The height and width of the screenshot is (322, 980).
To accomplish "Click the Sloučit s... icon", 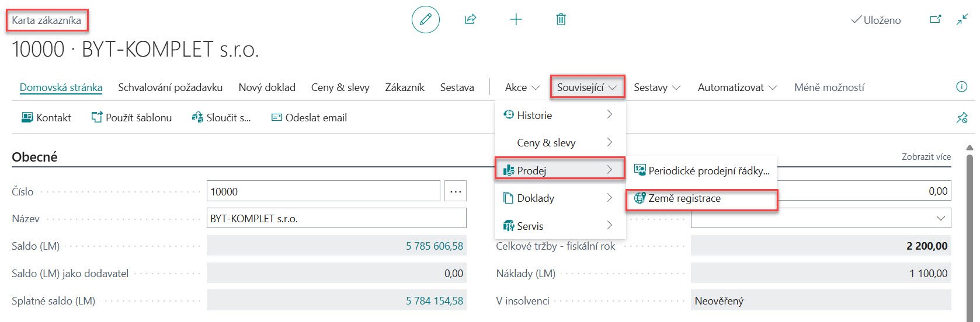I will pyautogui.click(x=197, y=117).
